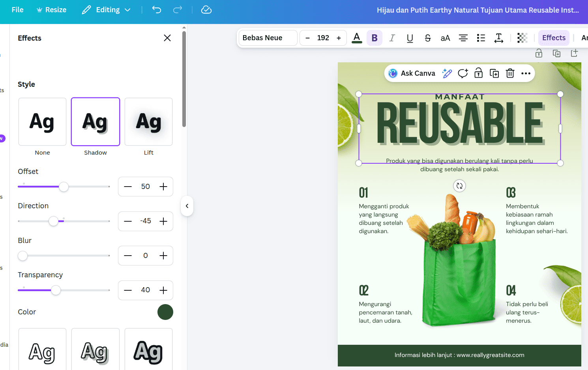The height and width of the screenshot is (370, 588).
Task: Click the Magic Write pencil icon
Action: 447,73
